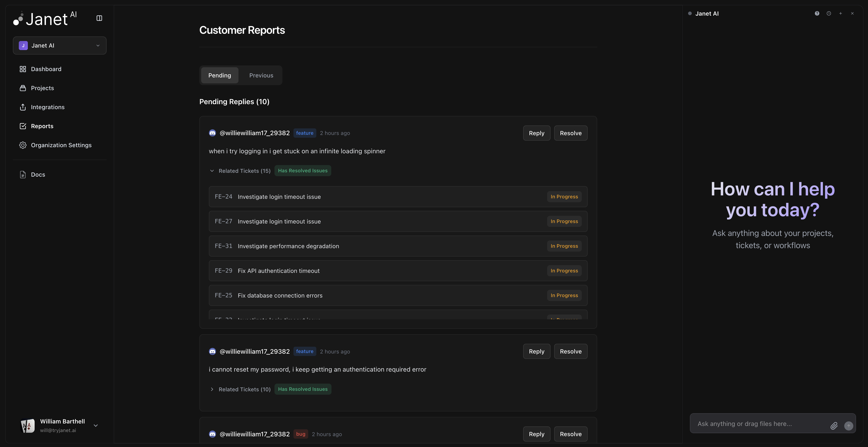This screenshot has width=868, height=447.
Task: Reply to the infinite loading spinner report
Action: click(x=537, y=133)
